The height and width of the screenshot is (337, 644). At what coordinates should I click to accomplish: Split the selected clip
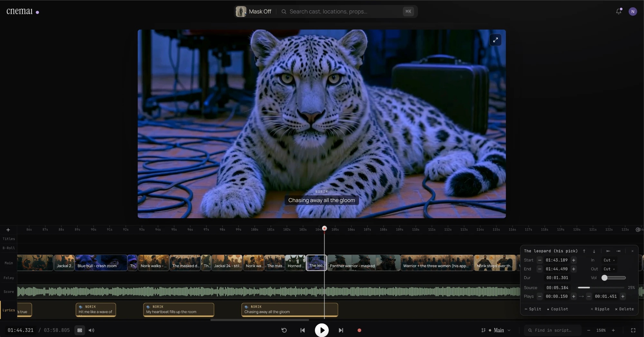(533, 309)
